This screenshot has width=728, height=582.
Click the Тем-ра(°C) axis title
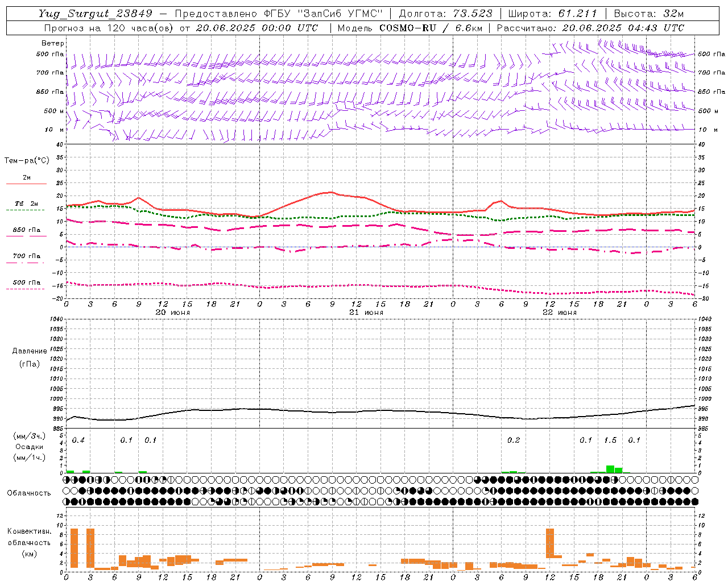(27, 160)
